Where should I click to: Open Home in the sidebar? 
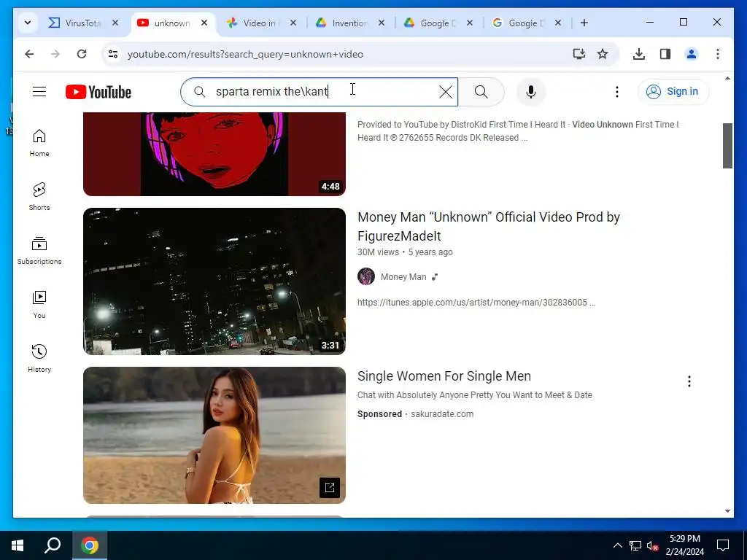pyautogui.click(x=39, y=143)
